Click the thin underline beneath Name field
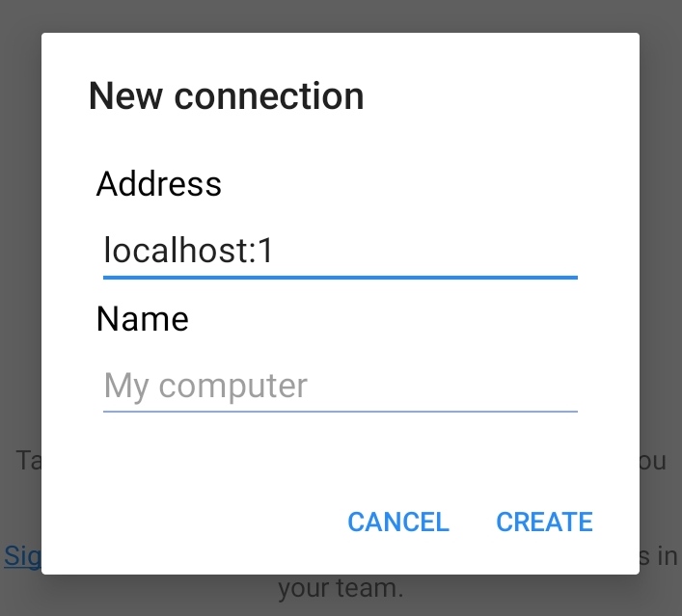 (x=340, y=412)
